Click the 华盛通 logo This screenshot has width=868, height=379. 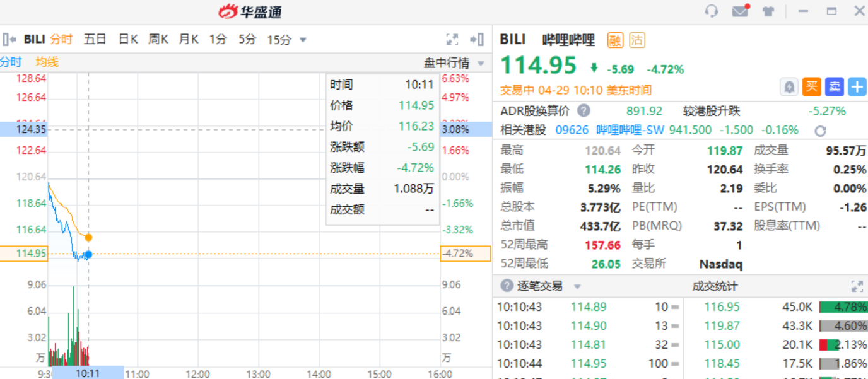coord(250,11)
